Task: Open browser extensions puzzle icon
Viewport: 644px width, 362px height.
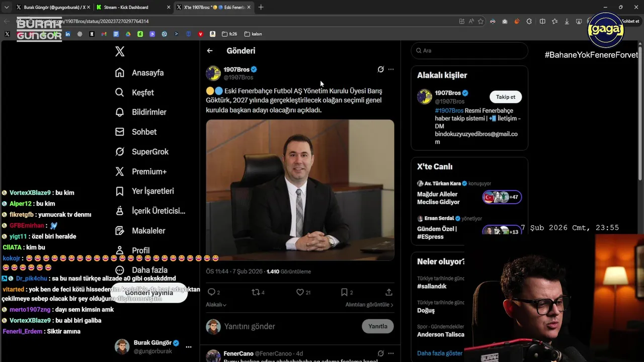Action: 529,21
